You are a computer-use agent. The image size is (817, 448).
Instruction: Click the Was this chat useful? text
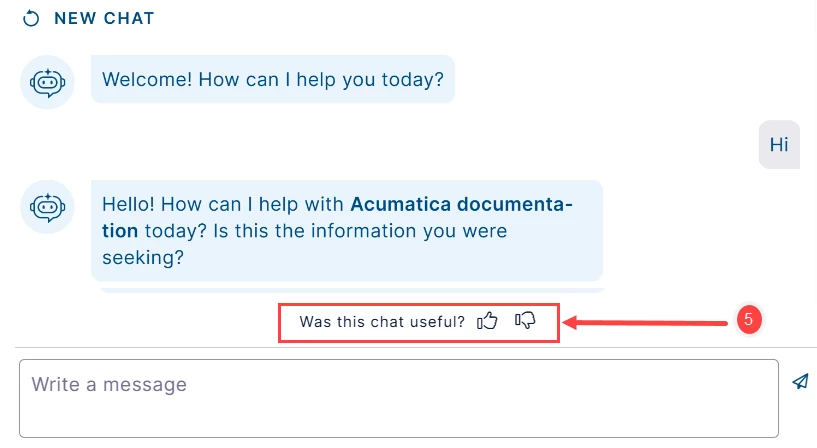pyautogui.click(x=382, y=322)
